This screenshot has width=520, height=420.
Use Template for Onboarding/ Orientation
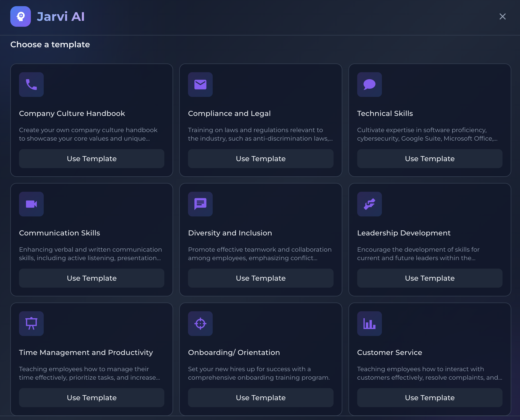[261, 398]
